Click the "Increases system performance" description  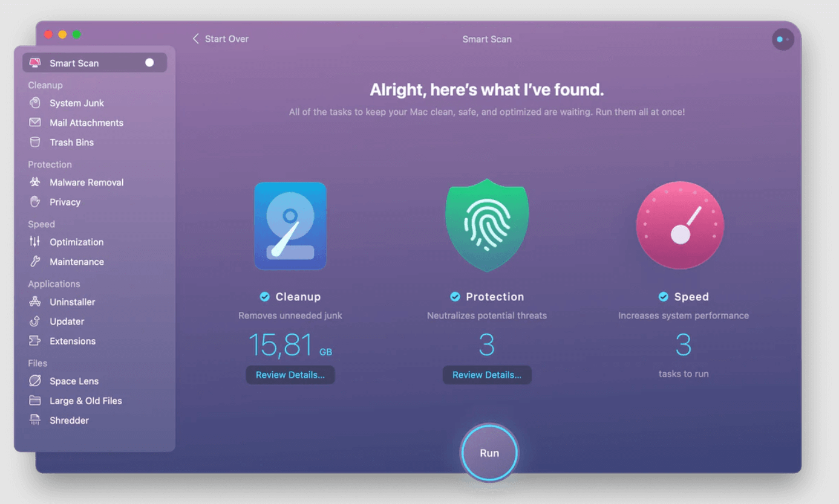click(684, 315)
